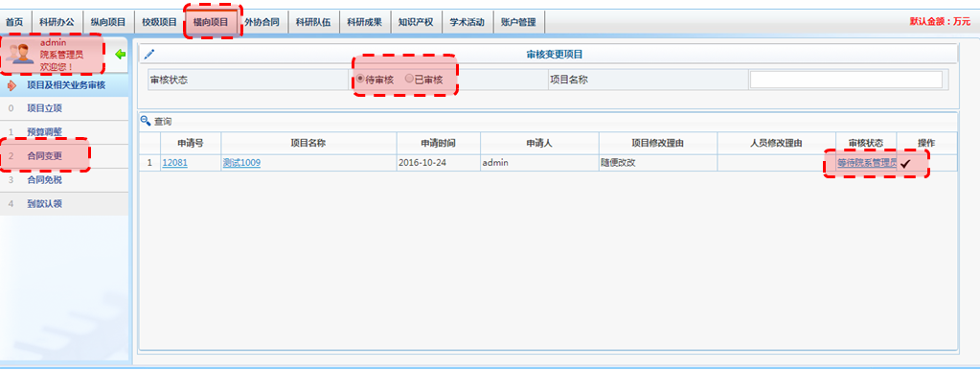Click the 默认金额：万元 label
980x370 pixels.
(940, 21)
